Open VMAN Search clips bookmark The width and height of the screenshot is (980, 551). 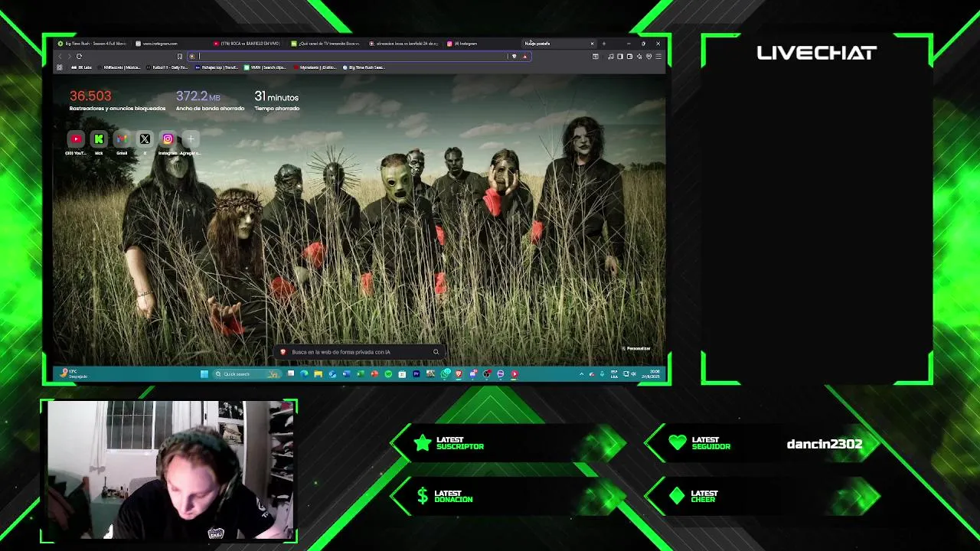click(266, 67)
